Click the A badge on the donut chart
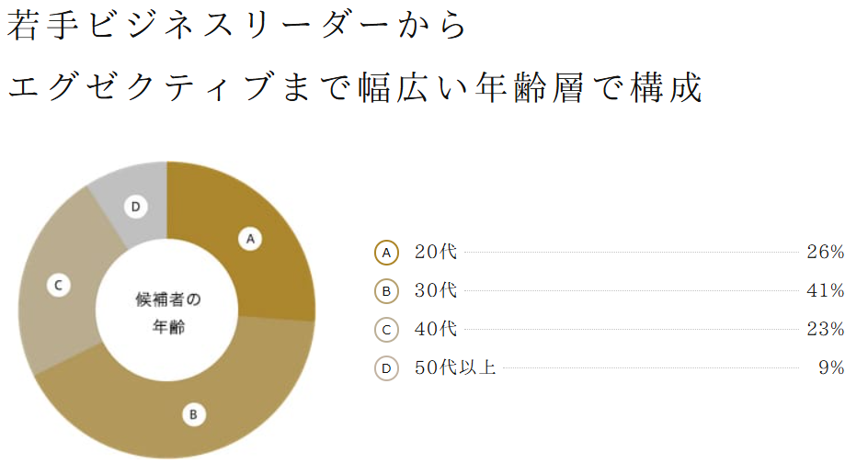868x463 pixels. (250, 239)
